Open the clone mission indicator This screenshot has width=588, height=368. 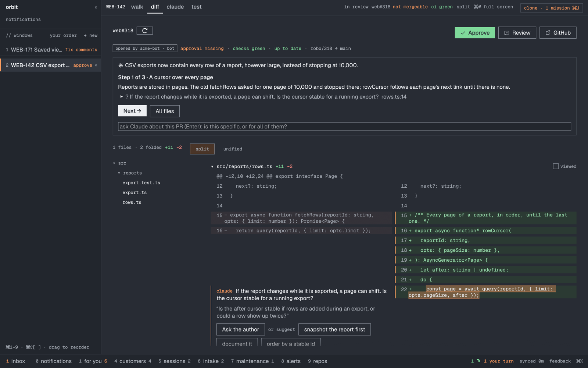tap(552, 8)
